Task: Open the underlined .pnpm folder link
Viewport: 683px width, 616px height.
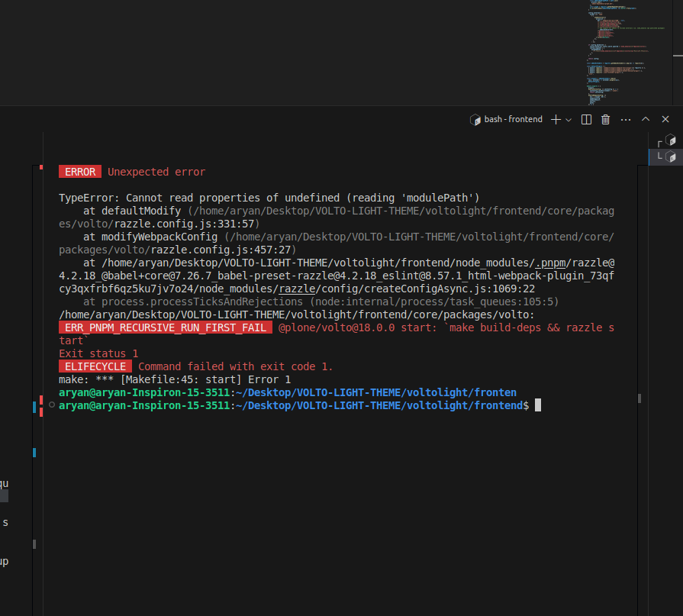Action: (x=550, y=263)
